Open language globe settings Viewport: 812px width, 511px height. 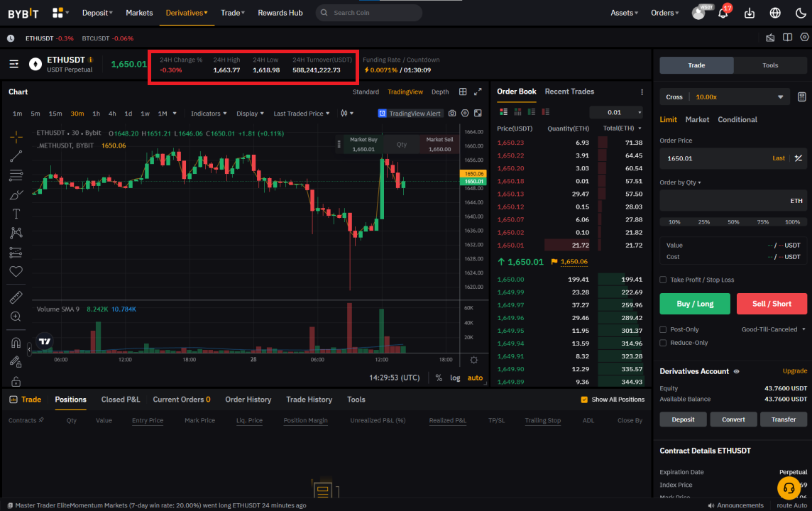[774, 13]
